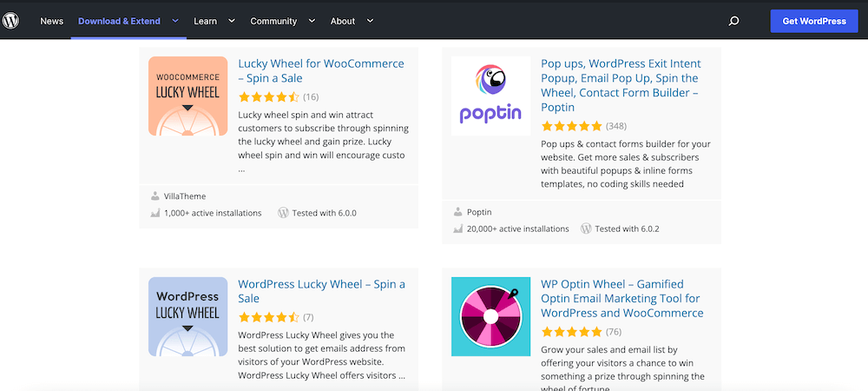The image size is (868, 391).
Task: Click the 20,000+ active installations text
Action: pos(517,229)
